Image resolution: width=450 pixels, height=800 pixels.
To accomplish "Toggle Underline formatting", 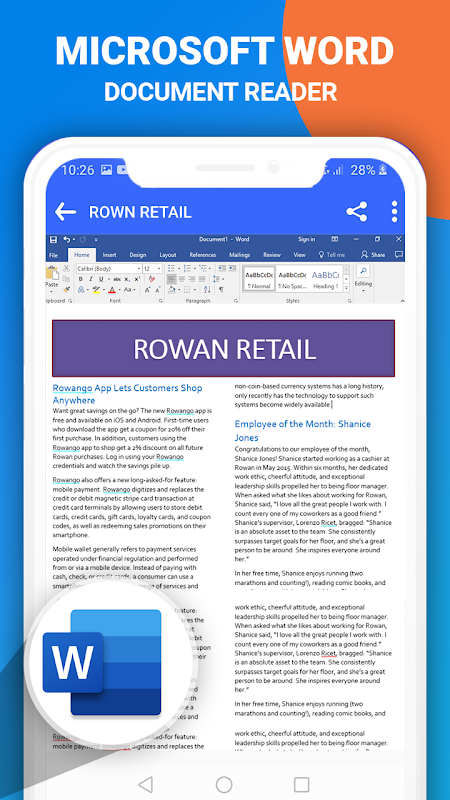I will click(101, 279).
